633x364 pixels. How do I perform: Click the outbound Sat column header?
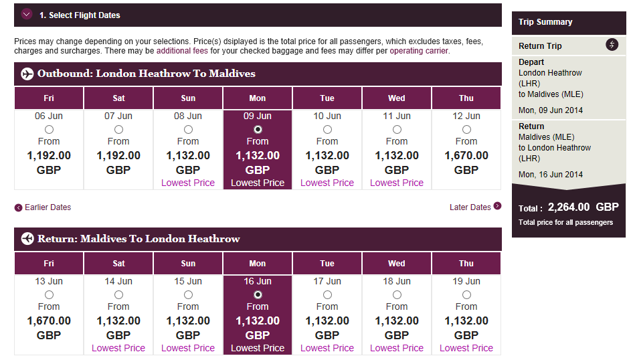pyautogui.click(x=118, y=98)
